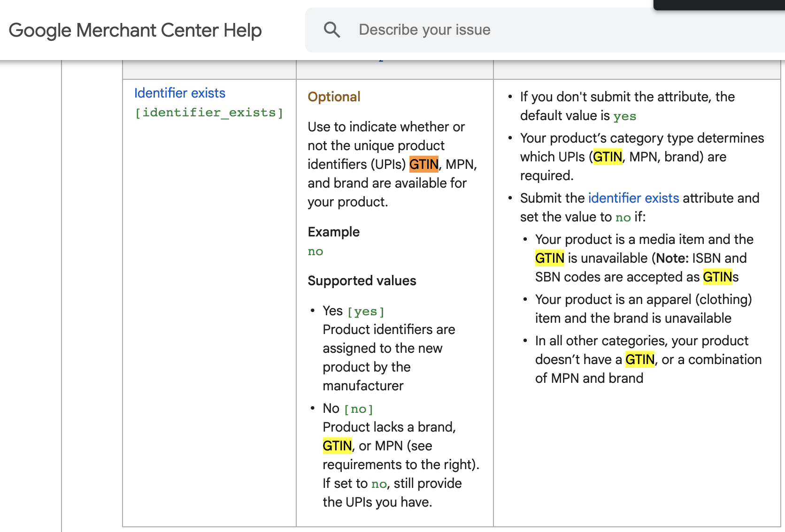Viewport: 785px width, 532px height.
Task: Click the [yes] supported value code
Action: (x=366, y=312)
